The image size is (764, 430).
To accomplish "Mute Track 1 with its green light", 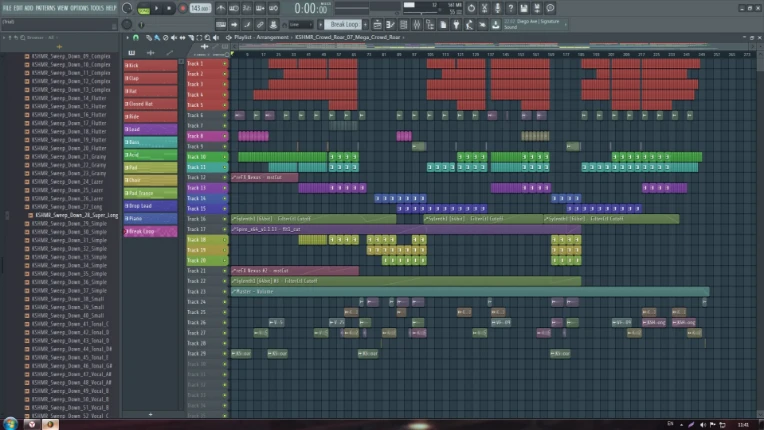I will [225, 64].
